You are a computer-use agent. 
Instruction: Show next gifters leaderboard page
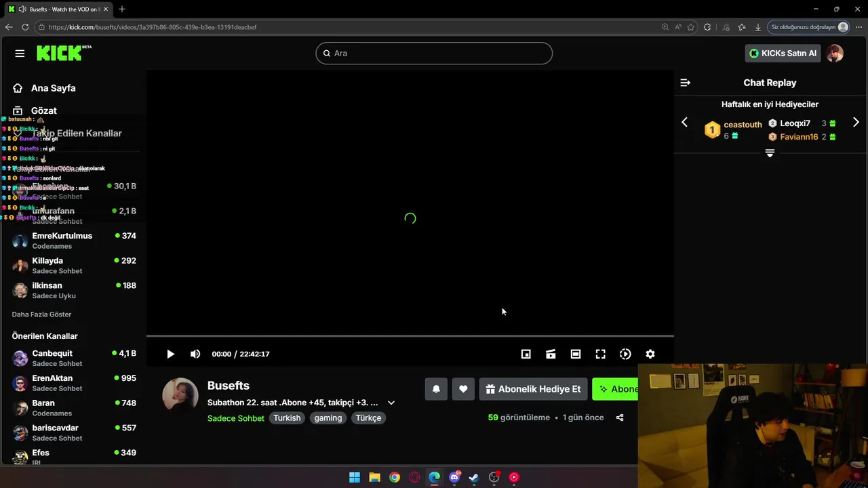click(856, 122)
